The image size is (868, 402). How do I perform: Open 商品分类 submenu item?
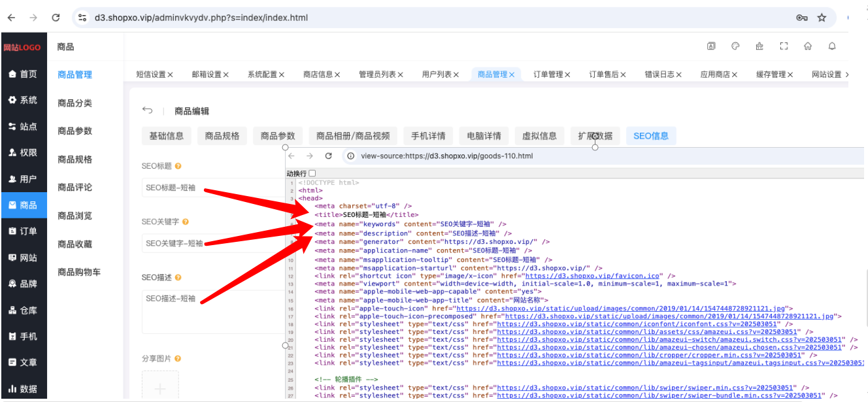tap(75, 103)
